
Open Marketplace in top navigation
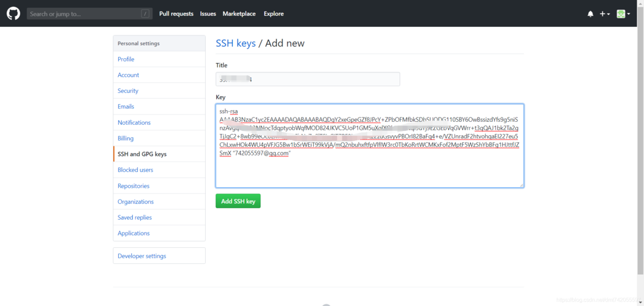coord(239,13)
